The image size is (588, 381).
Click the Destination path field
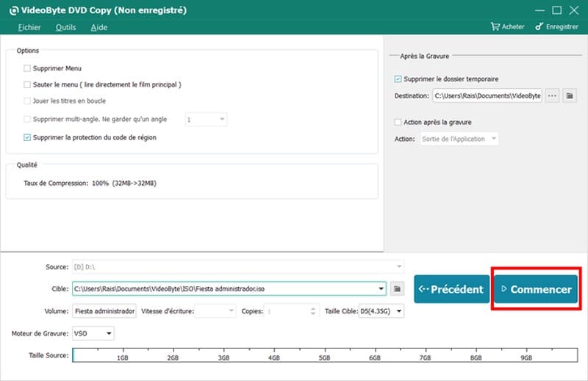(487, 95)
